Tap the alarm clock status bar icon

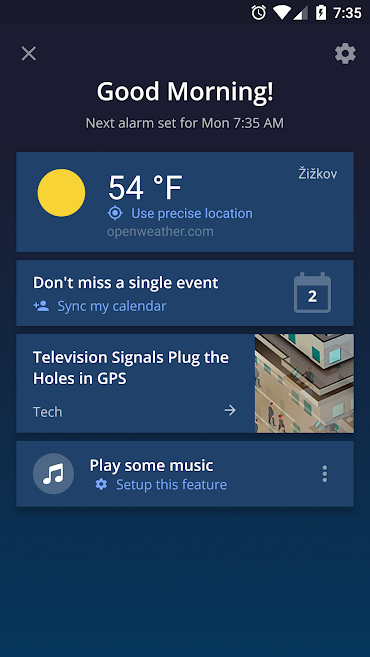(259, 13)
